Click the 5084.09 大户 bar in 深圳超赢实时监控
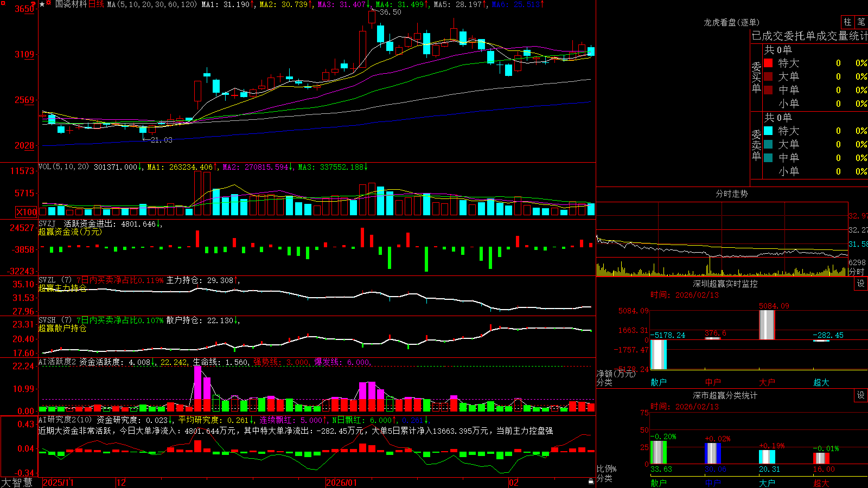 tap(767, 325)
